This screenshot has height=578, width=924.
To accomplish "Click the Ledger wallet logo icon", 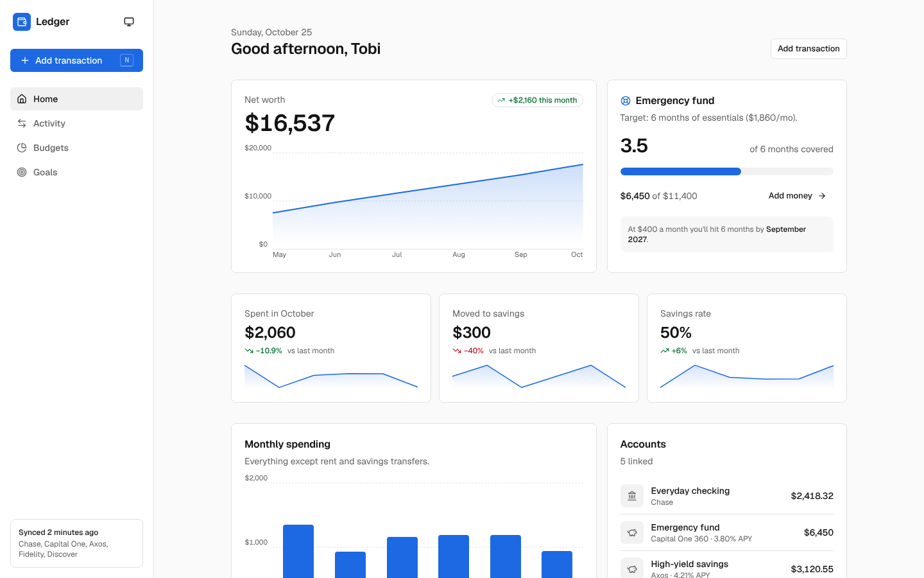I will coord(22,22).
